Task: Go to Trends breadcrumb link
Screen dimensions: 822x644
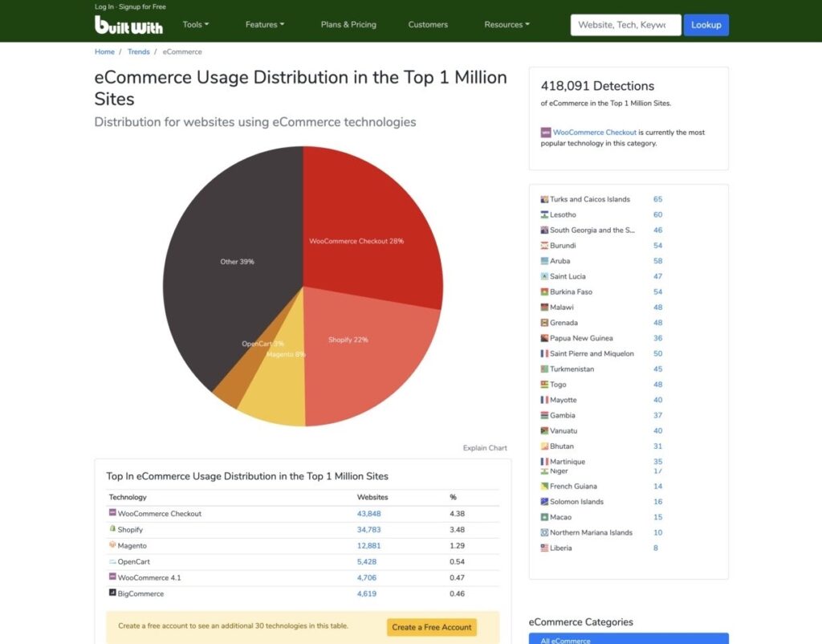Action: tap(138, 52)
